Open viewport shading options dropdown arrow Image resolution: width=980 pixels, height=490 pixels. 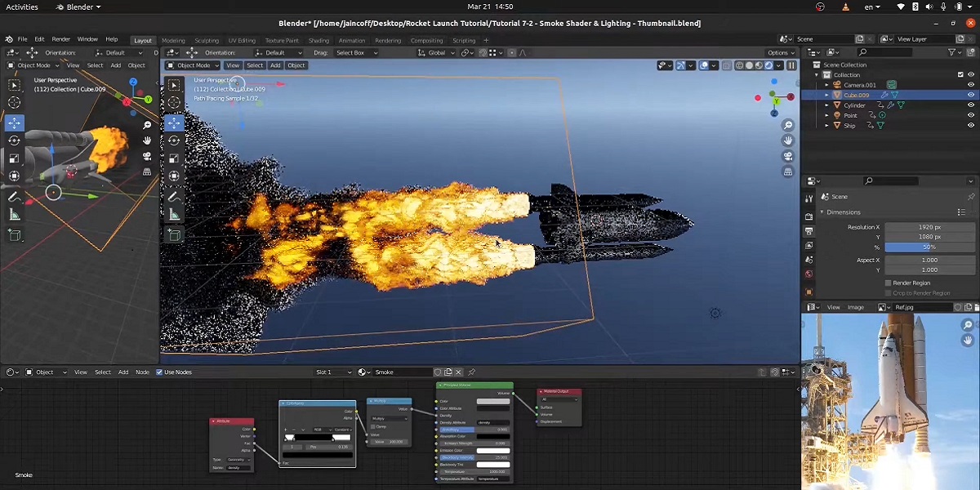[777, 65]
